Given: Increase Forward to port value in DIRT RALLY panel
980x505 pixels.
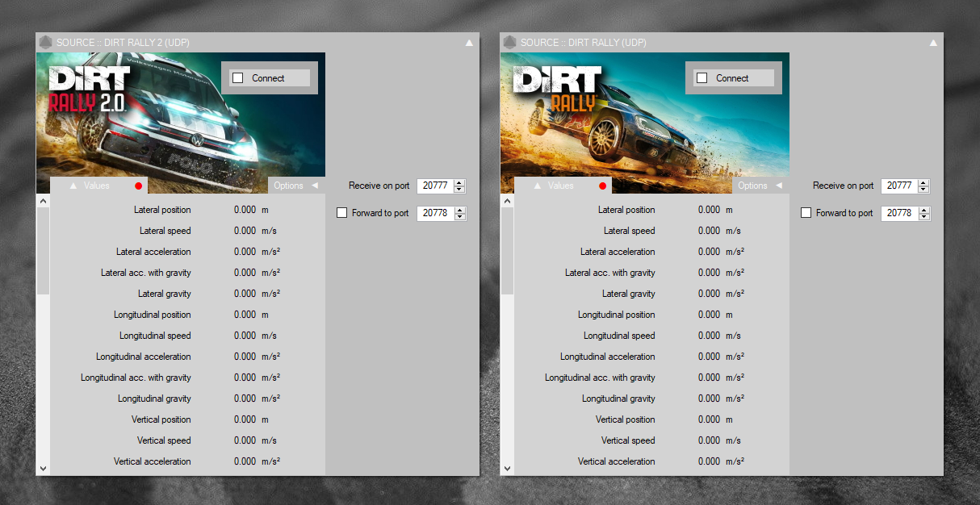Looking at the screenshot, I should [x=923, y=210].
